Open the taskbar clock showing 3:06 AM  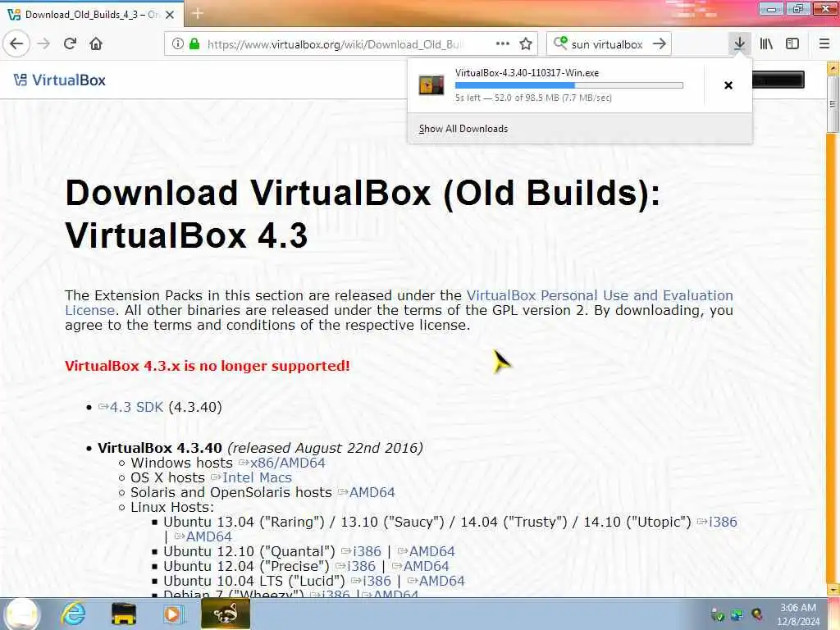pyautogui.click(x=798, y=614)
